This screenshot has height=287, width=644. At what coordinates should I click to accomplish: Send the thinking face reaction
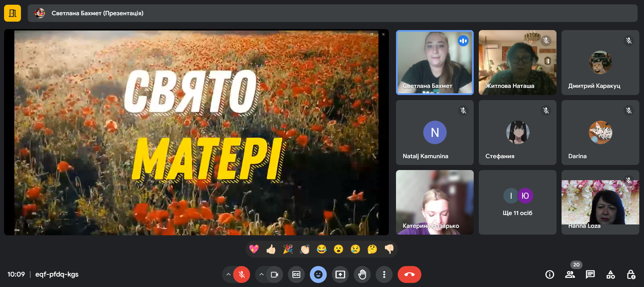coord(372,249)
